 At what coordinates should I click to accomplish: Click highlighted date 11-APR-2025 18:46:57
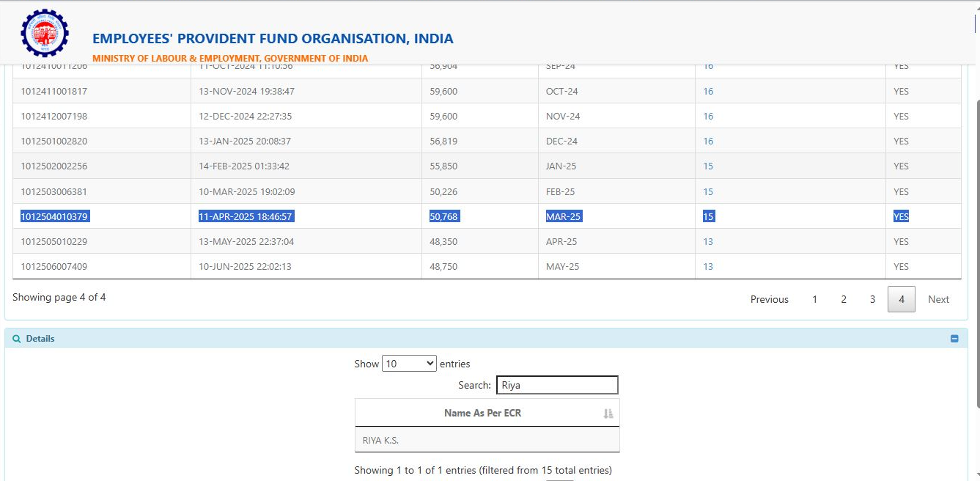(x=246, y=217)
